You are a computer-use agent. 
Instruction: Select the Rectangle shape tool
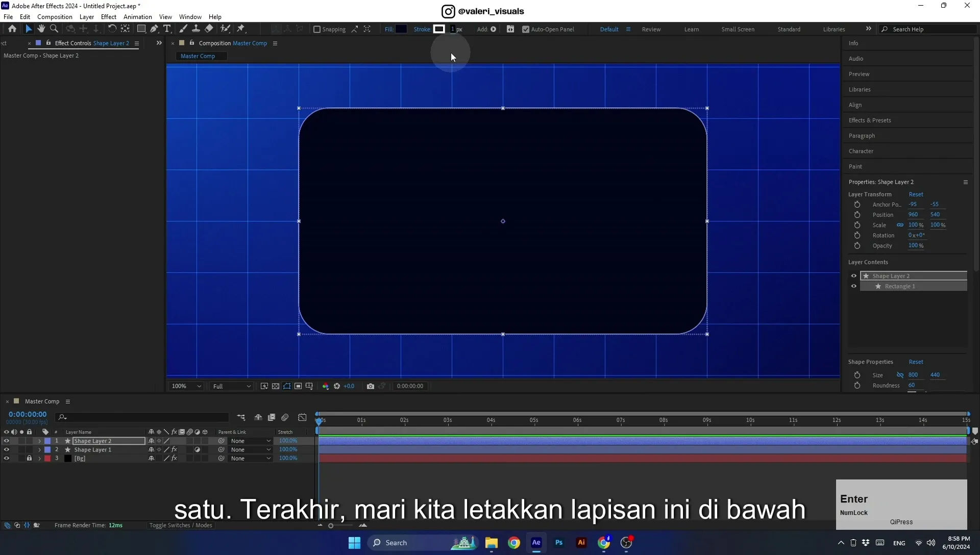pos(141,29)
